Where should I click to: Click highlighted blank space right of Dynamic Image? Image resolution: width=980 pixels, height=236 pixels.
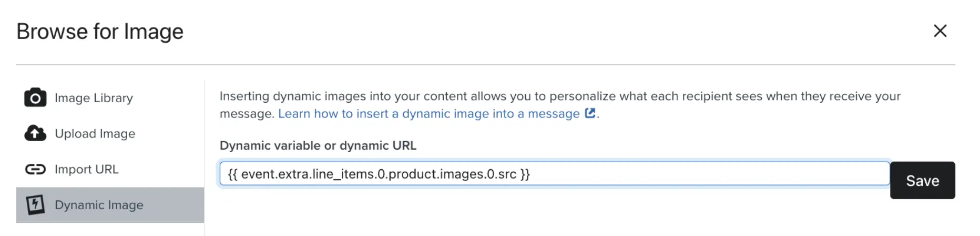click(176, 205)
